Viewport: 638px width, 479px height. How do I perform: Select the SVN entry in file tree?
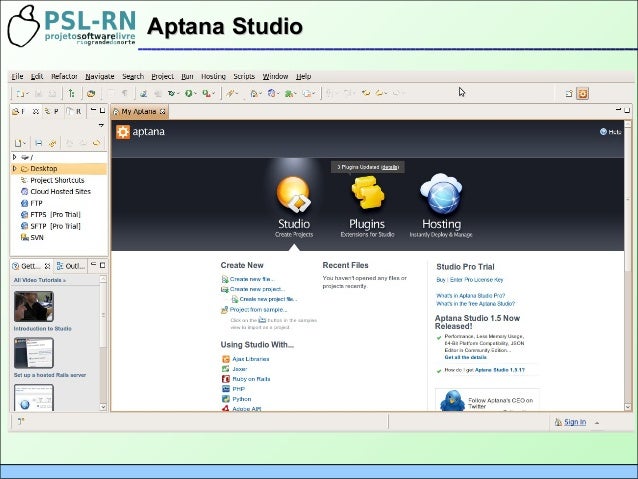point(37,237)
